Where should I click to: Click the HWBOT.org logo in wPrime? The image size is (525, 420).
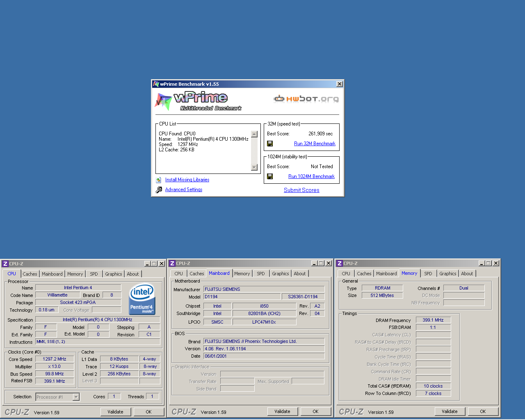tap(306, 98)
